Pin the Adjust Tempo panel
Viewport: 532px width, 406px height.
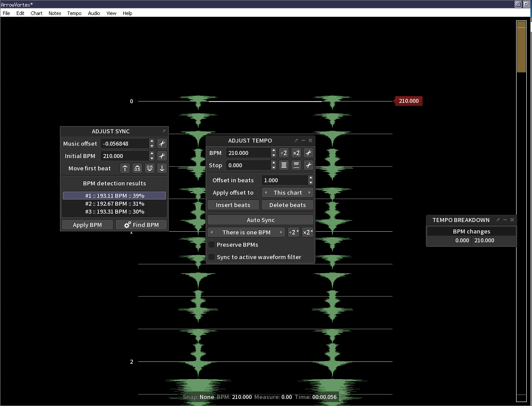tap(296, 140)
